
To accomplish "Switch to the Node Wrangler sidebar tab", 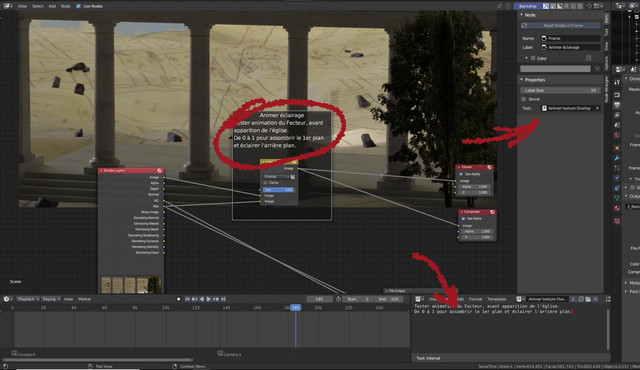I will click(x=607, y=89).
